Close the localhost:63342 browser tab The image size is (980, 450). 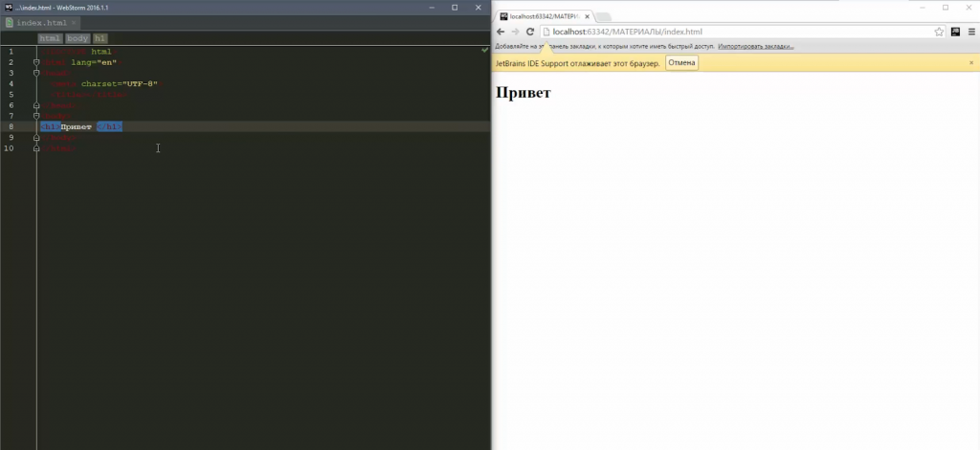(x=587, y=17)
